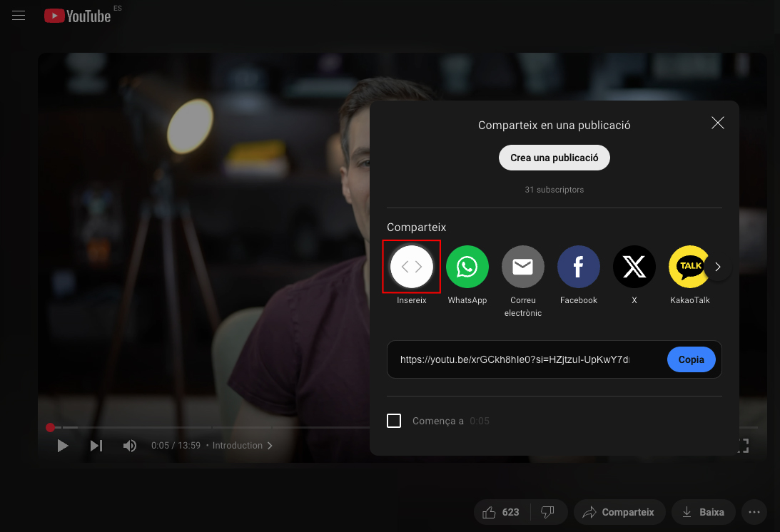780x532 pixels.
Task: Click the video progress bar
Action: [x=209, y=427]
